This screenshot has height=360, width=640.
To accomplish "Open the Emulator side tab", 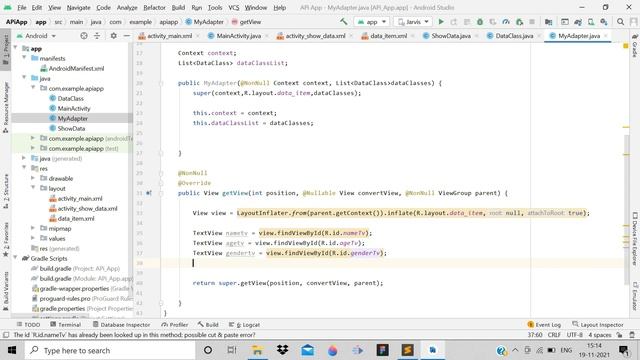I will coord(635,296).
